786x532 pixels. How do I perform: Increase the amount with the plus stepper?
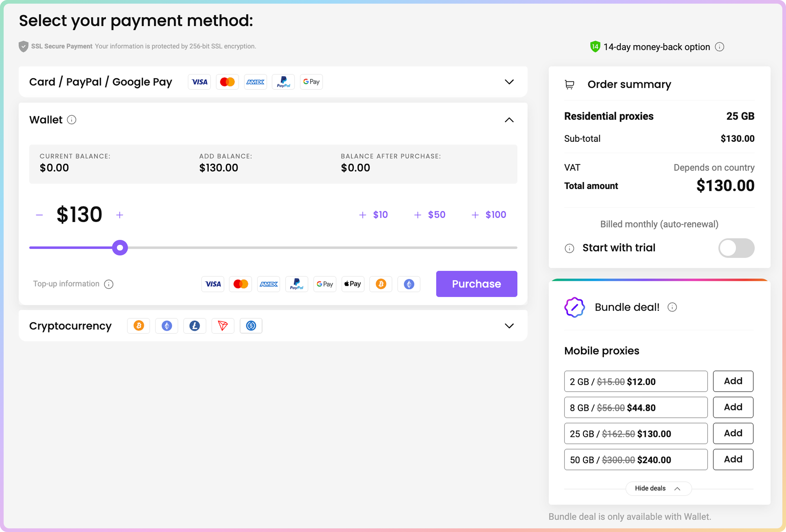pos(120,215)
